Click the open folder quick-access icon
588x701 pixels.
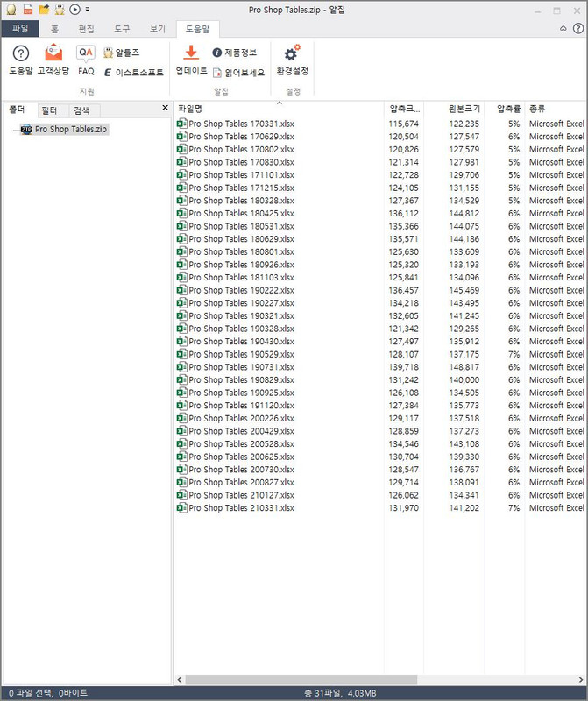(x=44, y=10)
